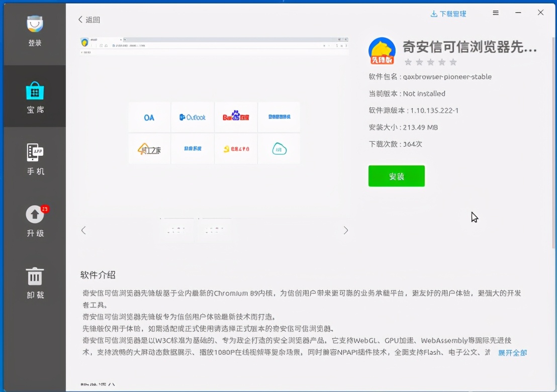The height and width of the screenshot is (392, 557).
Task: Click the 软件介绍 heading
Action: [98, 275]
